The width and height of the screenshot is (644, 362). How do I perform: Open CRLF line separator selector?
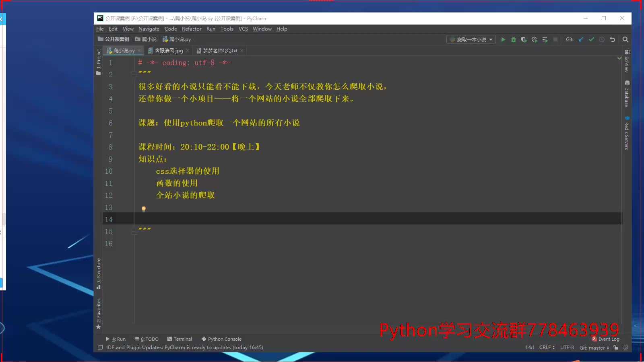point(547,348)
